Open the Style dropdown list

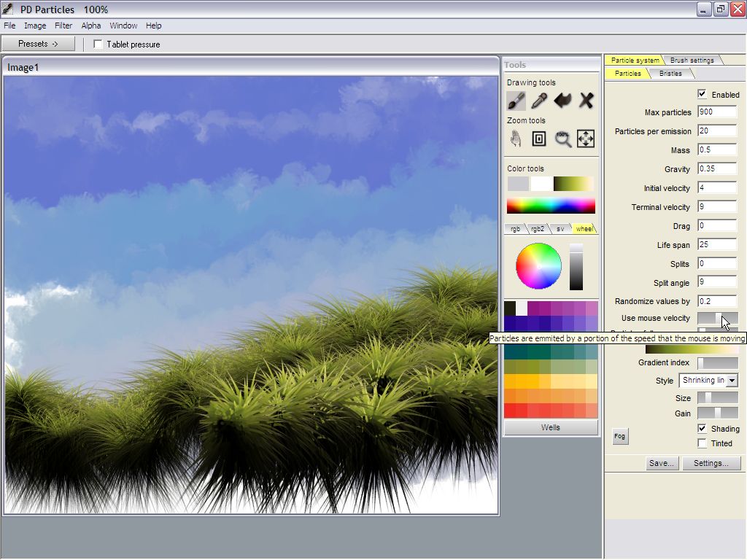coord(732,381)
